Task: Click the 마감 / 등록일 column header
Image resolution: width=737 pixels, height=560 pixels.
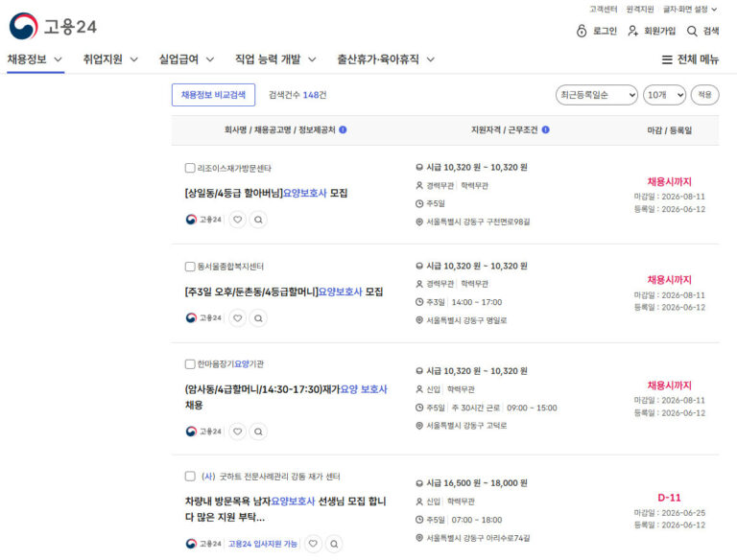Action: 669,130
